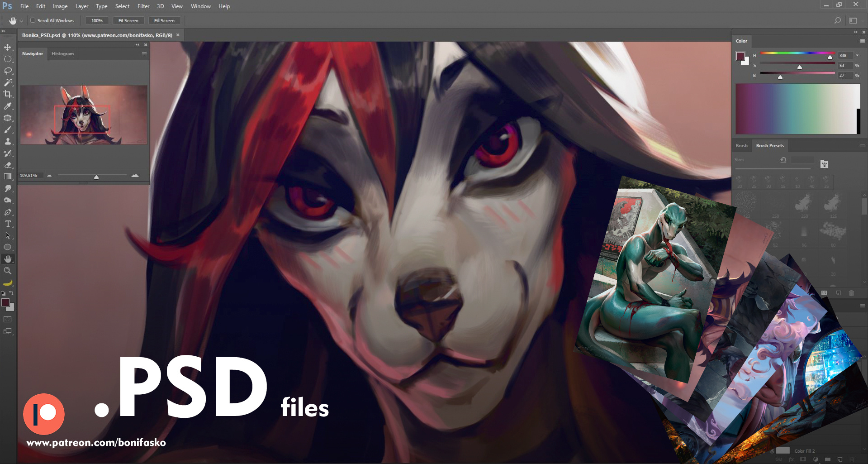
Task: Click the Navigator preview thumbnail
Action: (84, 115)
